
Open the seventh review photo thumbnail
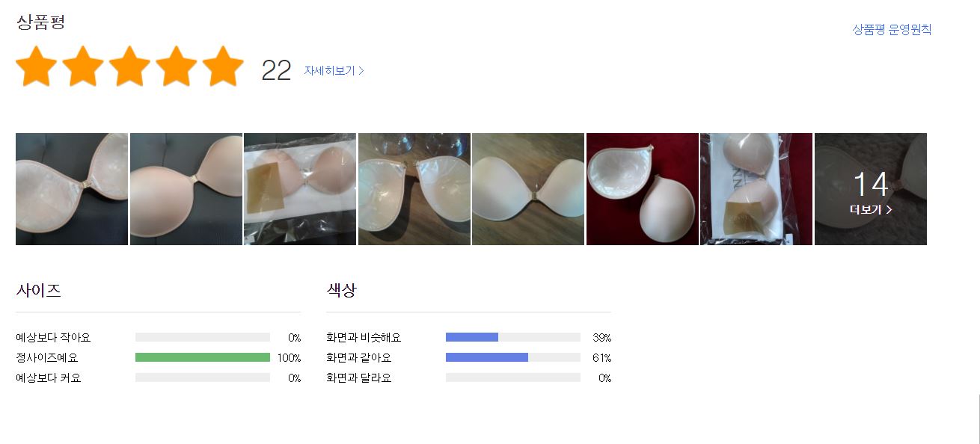click(756, 189)
